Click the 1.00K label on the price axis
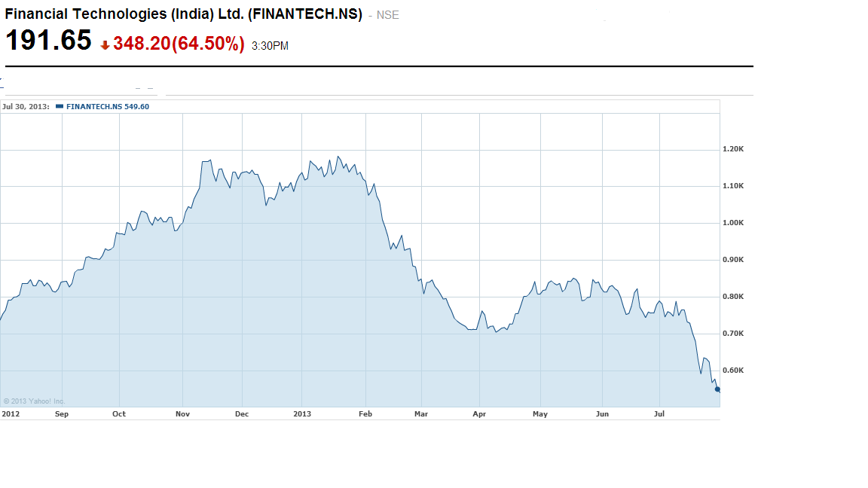Viewport: 868px width, 488px height. (733, 223)
